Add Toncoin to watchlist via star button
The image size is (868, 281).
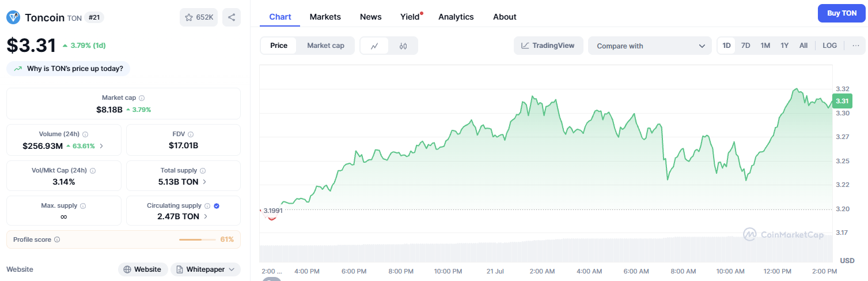point(199,17)
